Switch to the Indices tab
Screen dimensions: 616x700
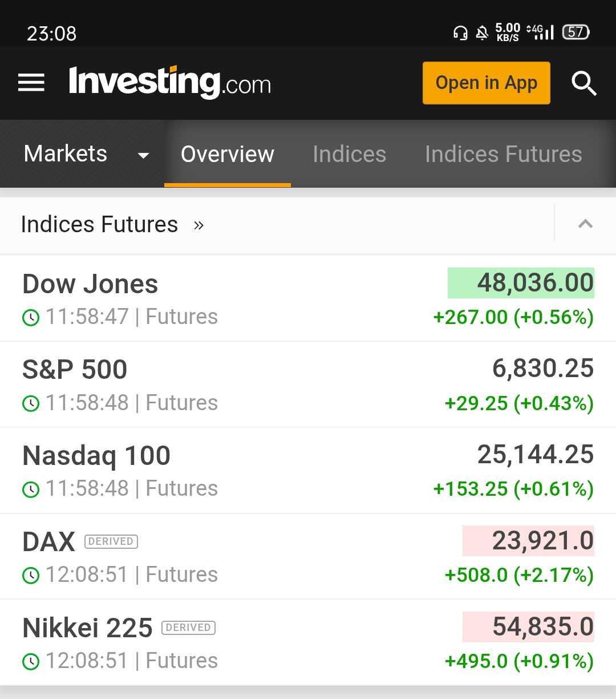349,154
